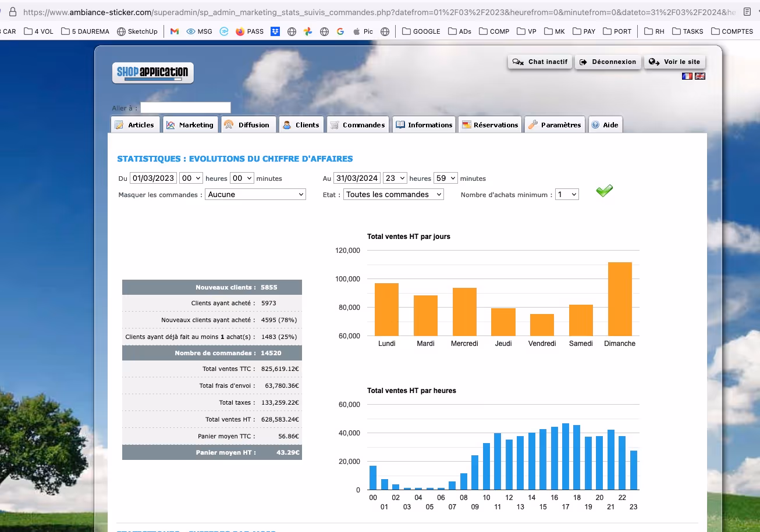
Task: Open the Nombre d'achats minimum dropdown
Action: [x=567, y=194]
